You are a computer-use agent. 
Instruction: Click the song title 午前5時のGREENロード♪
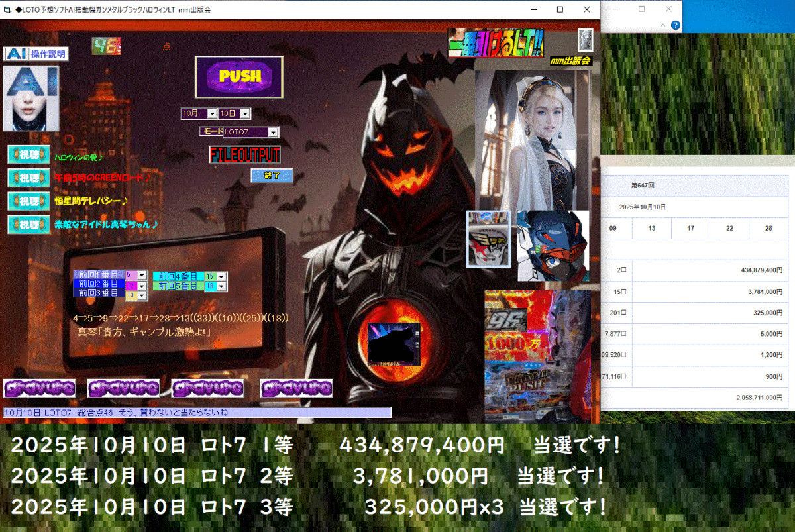point(102,178)
